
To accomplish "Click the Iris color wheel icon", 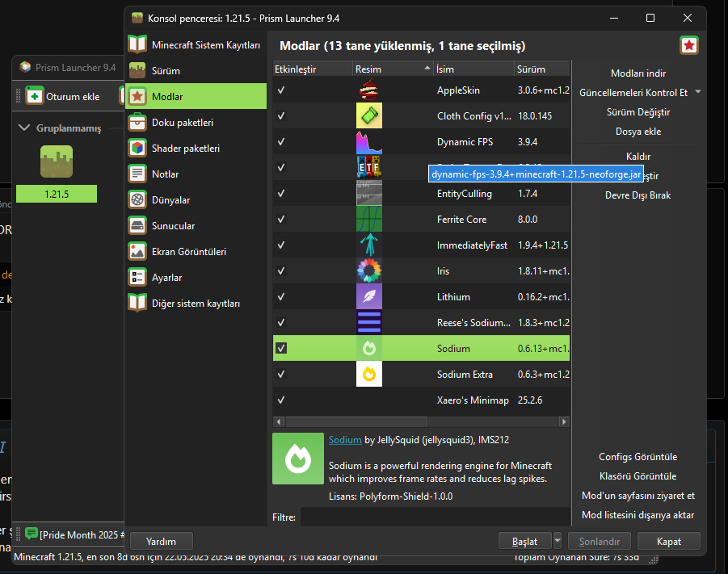I will [x=369, y=270].
